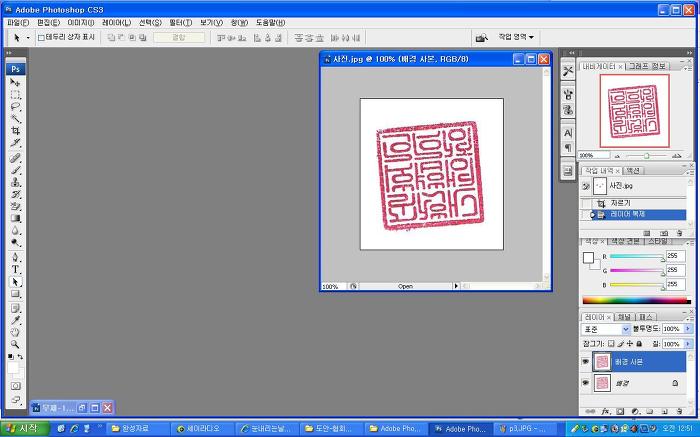Open the Character panel icon in dock
Screen dimensions: 700x437
coord(568,133)
